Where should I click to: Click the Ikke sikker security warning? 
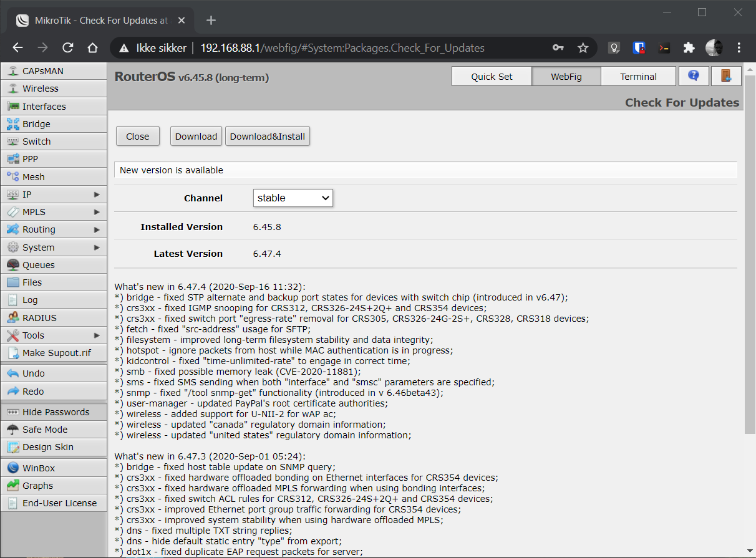pos(152,48)
